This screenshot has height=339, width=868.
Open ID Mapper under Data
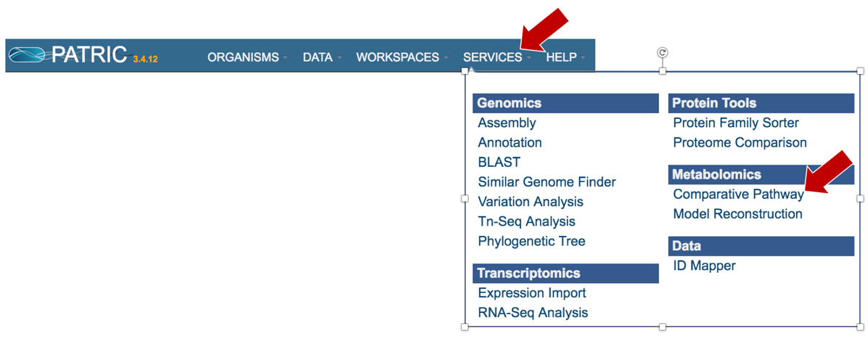(704, 266)
